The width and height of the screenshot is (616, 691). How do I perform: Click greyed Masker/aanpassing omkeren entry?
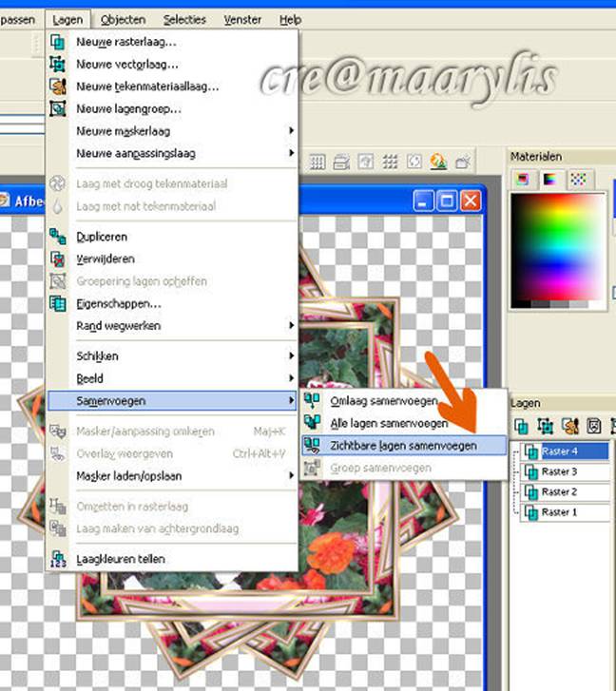(172, 431)
